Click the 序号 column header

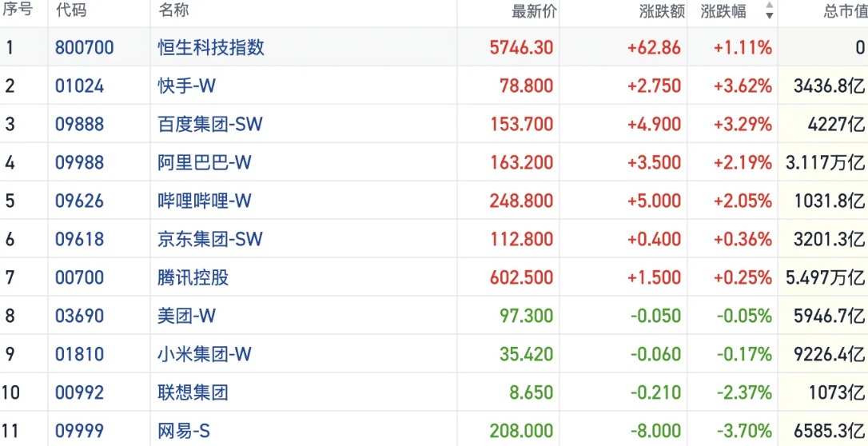coord(18,10)
